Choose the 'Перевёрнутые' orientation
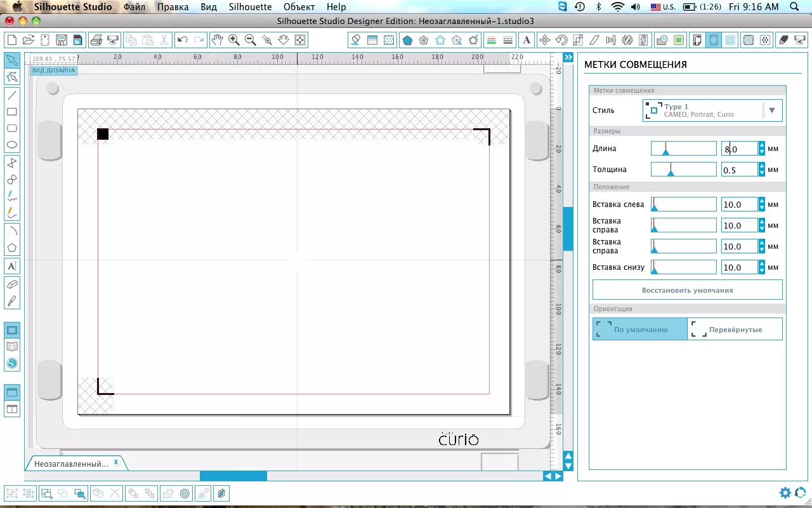Screen dimensions: 812x508 [x=735, y=329]
